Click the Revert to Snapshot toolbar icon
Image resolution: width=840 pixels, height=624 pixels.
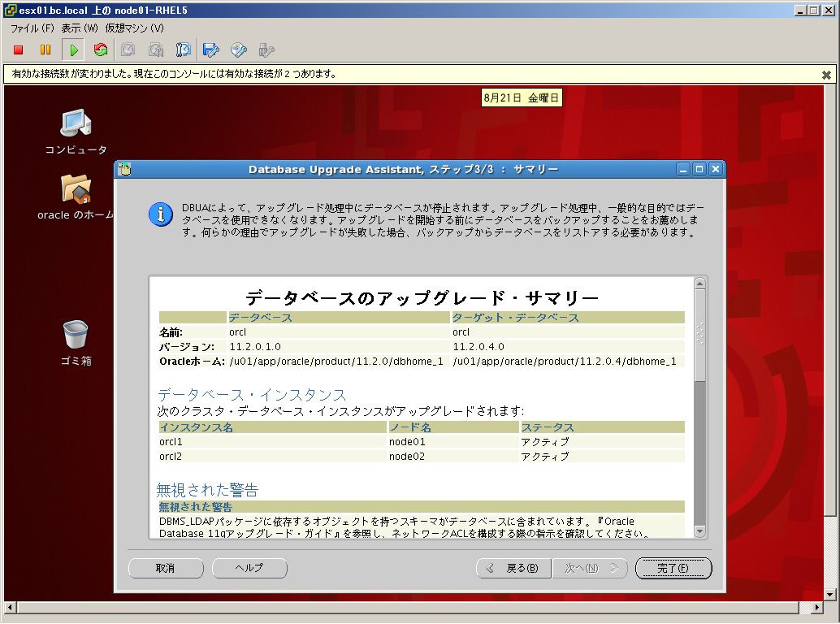pyautogui.click(x=156, y=50)
